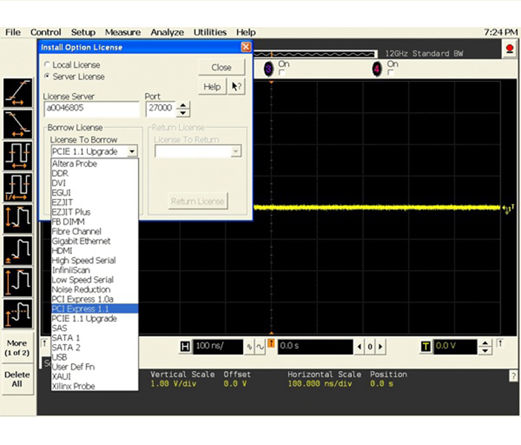This screenshot has width=521, height=445.
Task: Choose Gigabit Ethernet in the license list
Action: click(x=95, y=241)
